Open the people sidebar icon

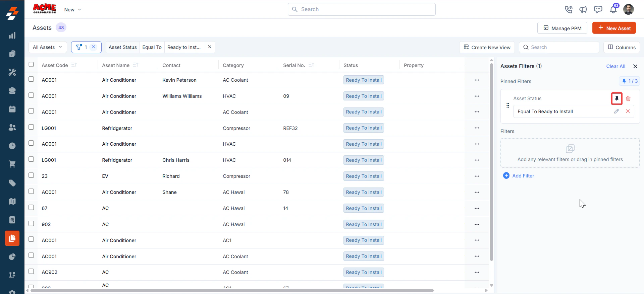[x=12, y=127]
